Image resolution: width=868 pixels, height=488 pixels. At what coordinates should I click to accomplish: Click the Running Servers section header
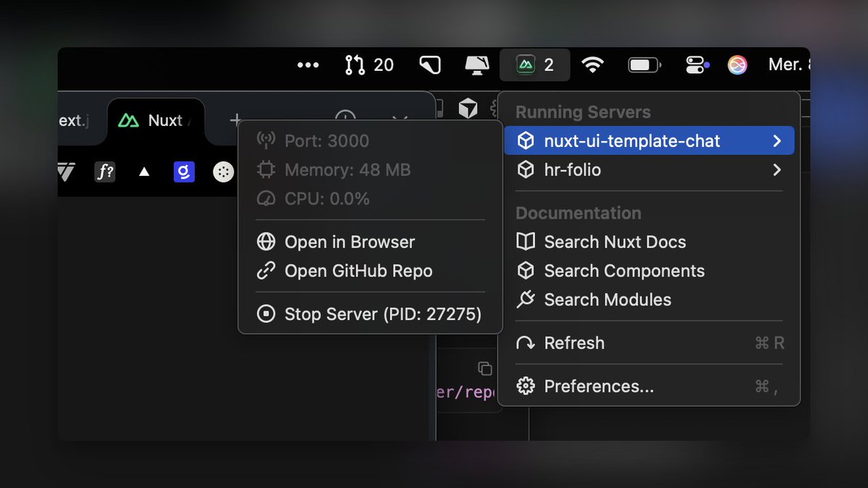(583, 112)
